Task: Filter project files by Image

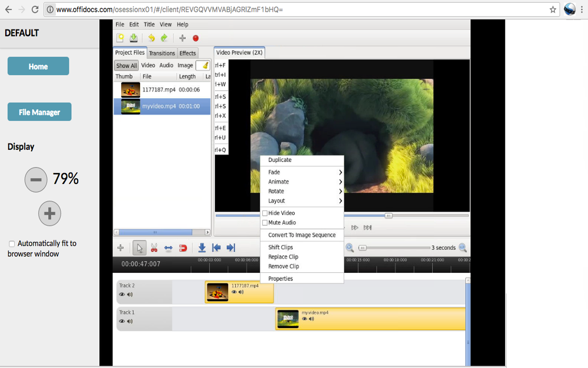Action: 186,65
